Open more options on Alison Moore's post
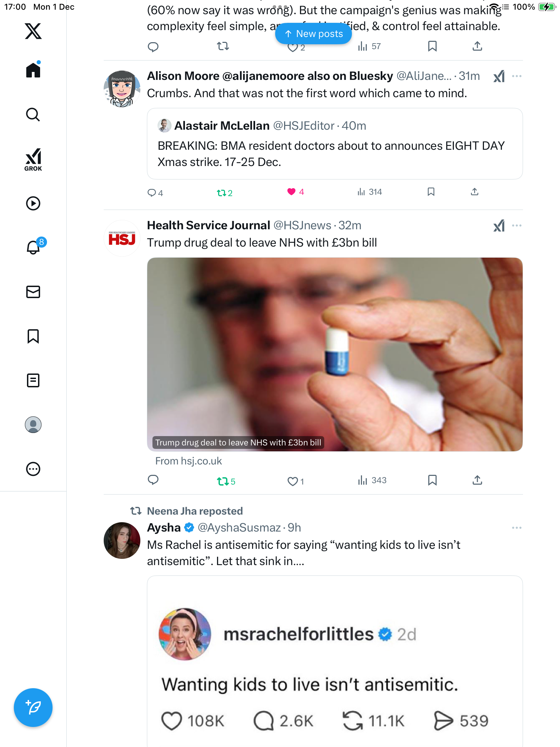The height and width of the screenshot is (747, 560). 516,76
